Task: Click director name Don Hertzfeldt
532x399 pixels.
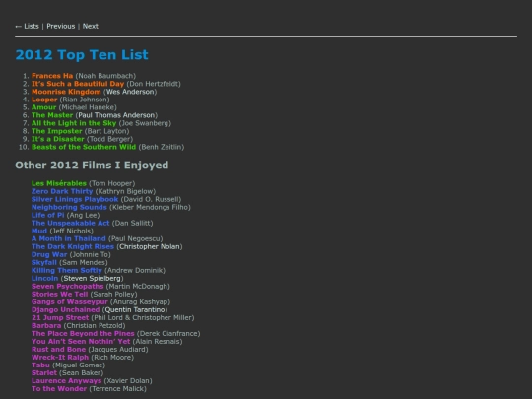Action: (154, 84)
